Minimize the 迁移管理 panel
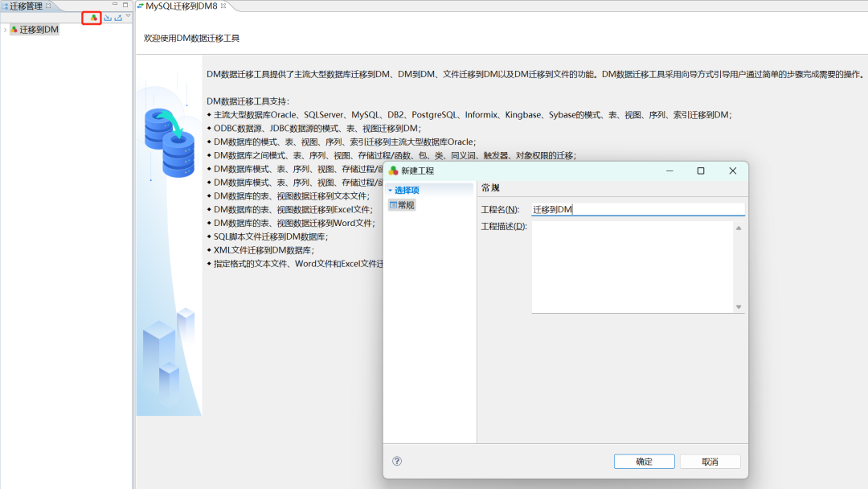868x489 pixels. pos(115,5)
